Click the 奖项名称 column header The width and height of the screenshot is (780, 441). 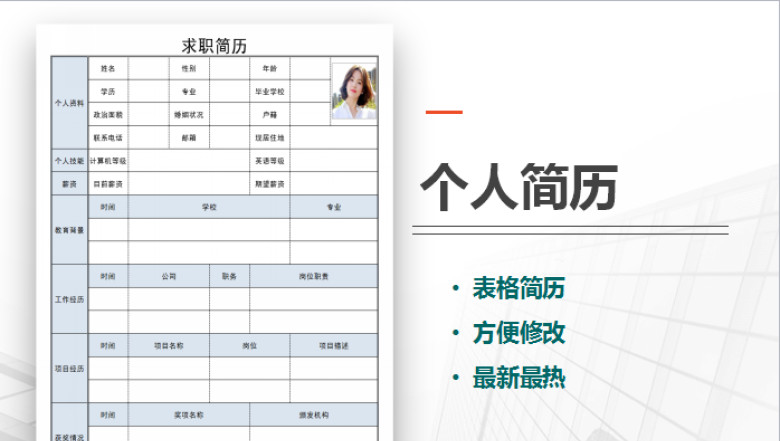pyautogui.click(x=189, y=414)
